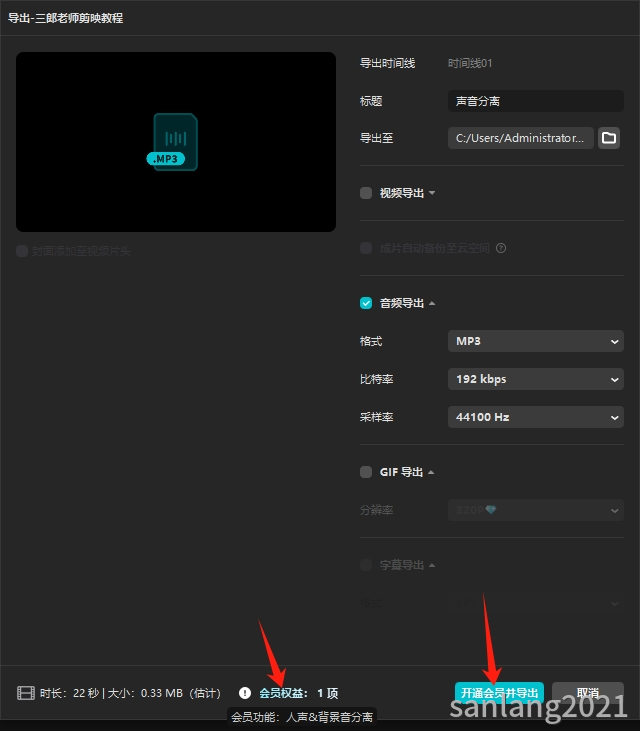Toggle 封面添加至视频片头 checkbox
The image size is (640, 731).
22,251
